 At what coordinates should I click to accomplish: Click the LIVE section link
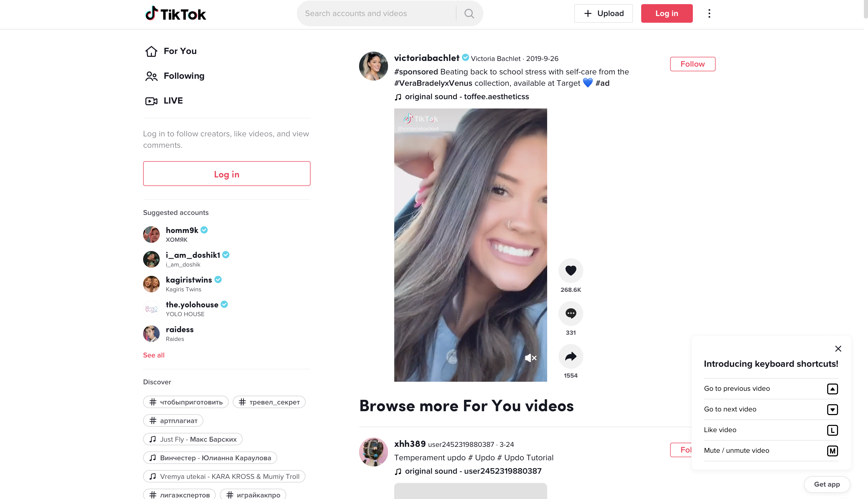pos(173,100)
